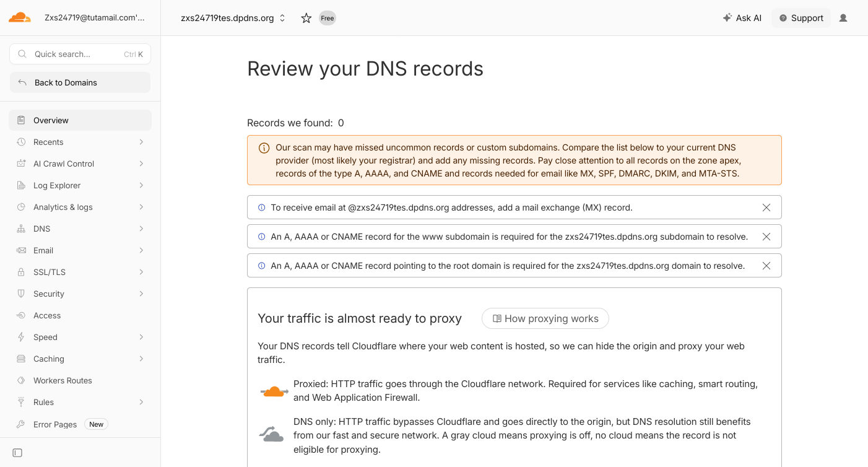
Task: Click the info icon on the MX record notice
Action: (261, 207)
